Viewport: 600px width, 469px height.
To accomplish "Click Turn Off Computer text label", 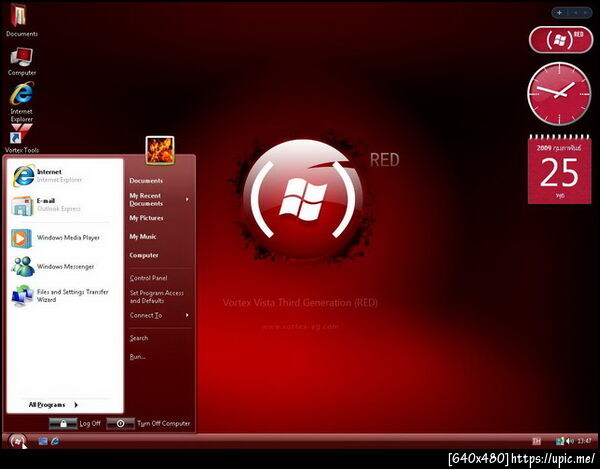I will pos(163,423).
